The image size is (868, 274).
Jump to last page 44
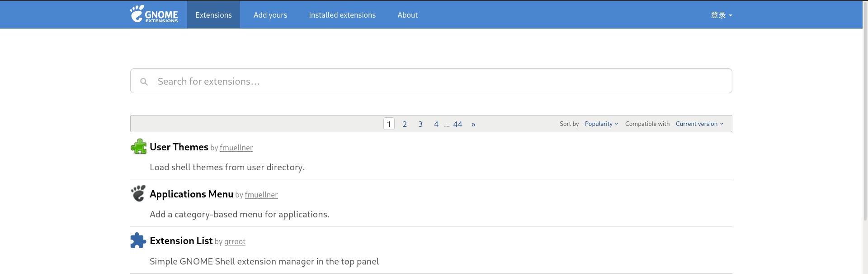coord(458,124)
